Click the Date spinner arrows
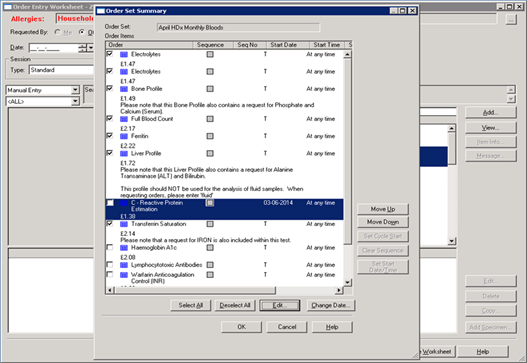The width and height of the screenshot is (527, 363). [x=83, y=48]
